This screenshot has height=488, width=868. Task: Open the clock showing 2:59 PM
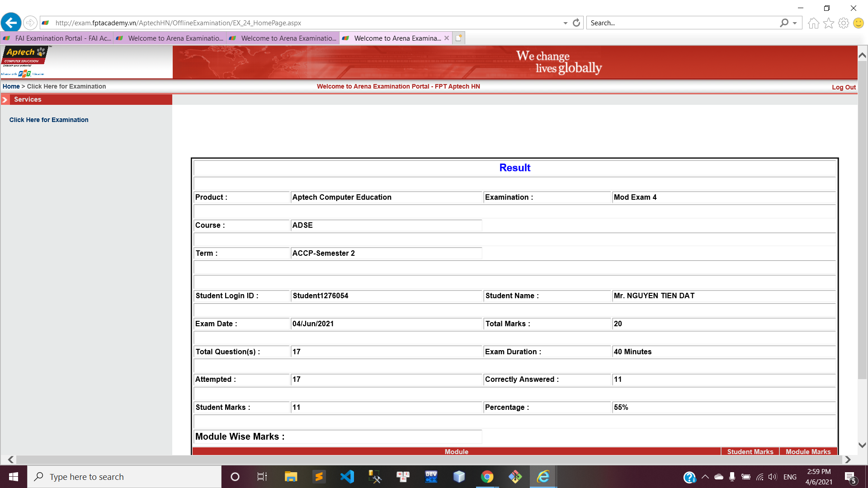(x=819, y=477)
